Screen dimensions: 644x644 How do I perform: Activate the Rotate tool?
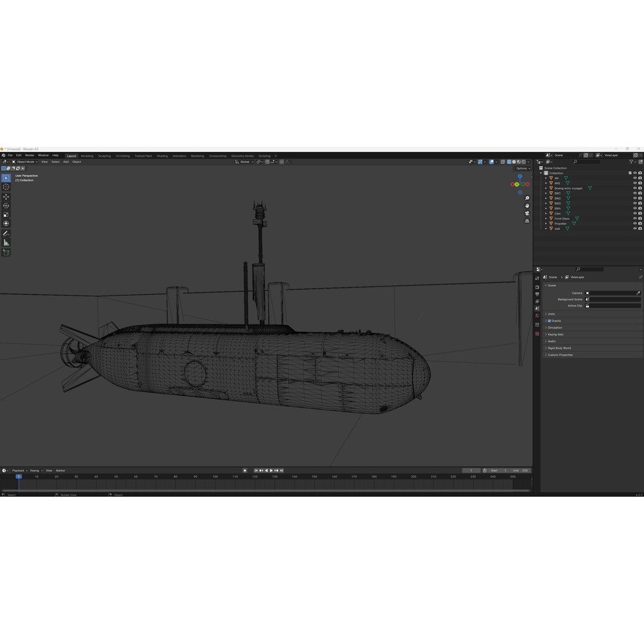pyautogui.click(x=6, y=205)
